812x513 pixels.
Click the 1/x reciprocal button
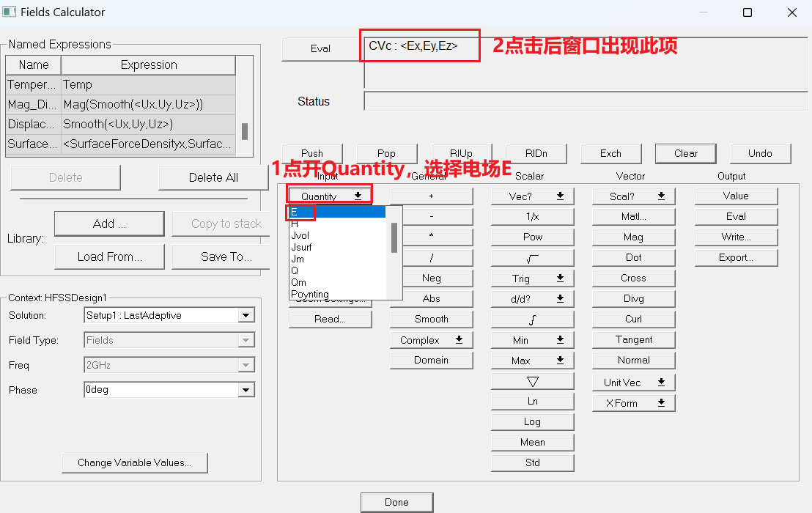pos(532,216)
